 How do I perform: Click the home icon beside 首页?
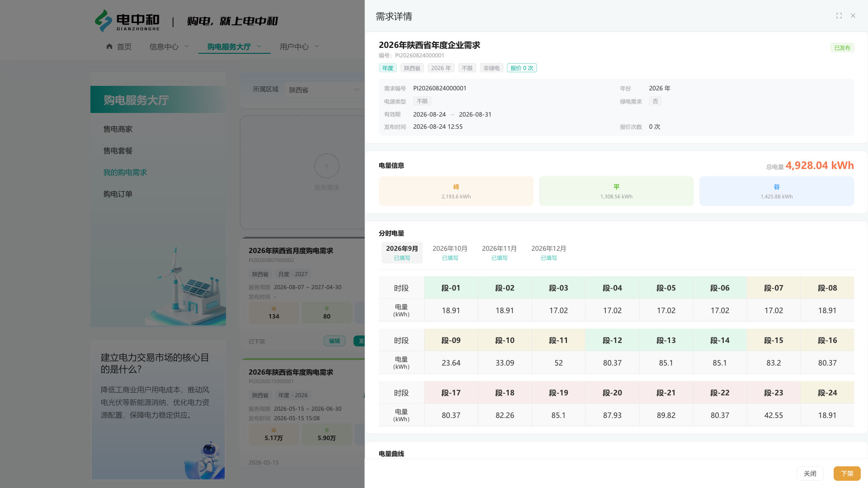pos(109,46)
